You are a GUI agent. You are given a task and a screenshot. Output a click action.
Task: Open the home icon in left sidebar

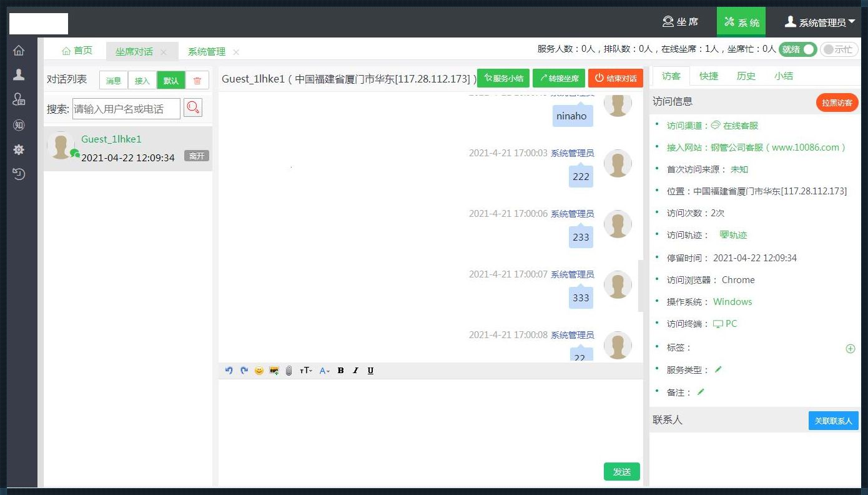coord(19,51)
